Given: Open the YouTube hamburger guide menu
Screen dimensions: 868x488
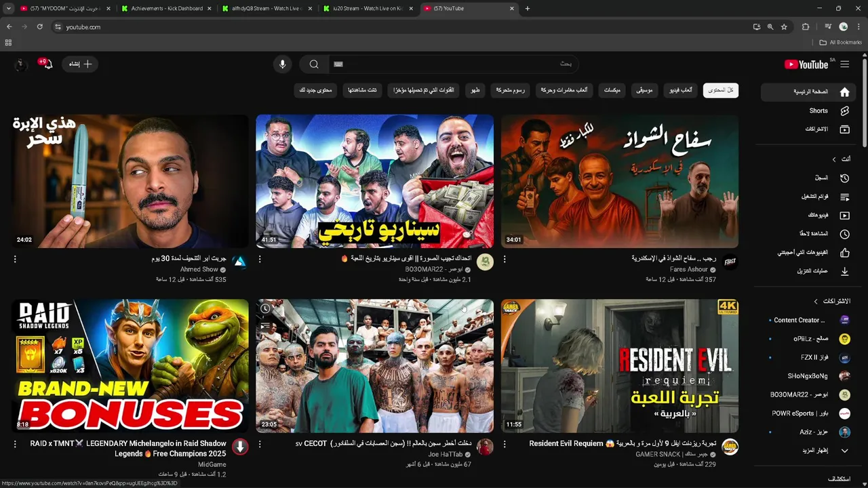Looking at the screenshot, I should pos(844,64).
